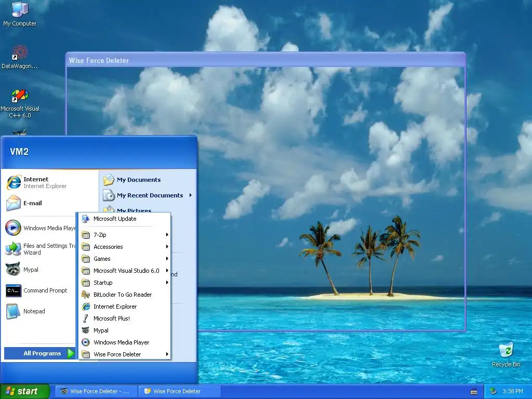Click Windows Media Player label in left pane

coord(49,228)
